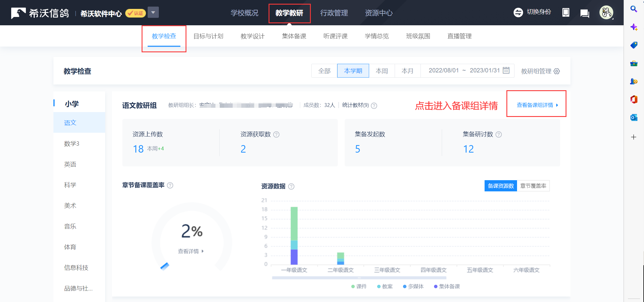Open the chat messages icon
This screenshot has height=302, width=644.
pos(585,13)
